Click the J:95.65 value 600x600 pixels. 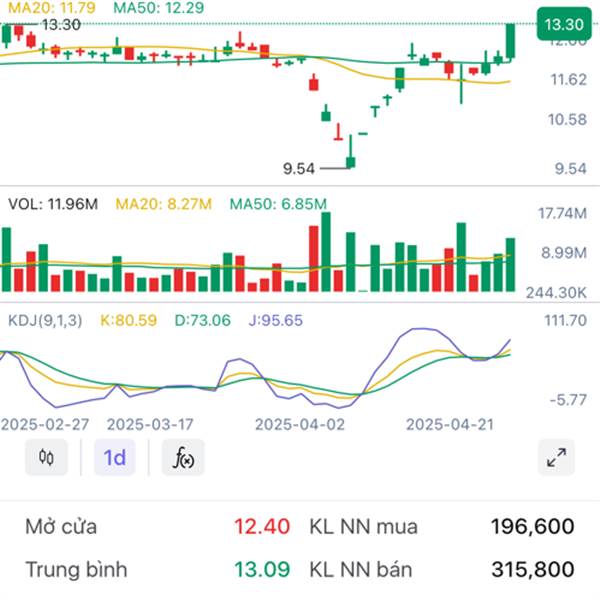tap(276, 320)
